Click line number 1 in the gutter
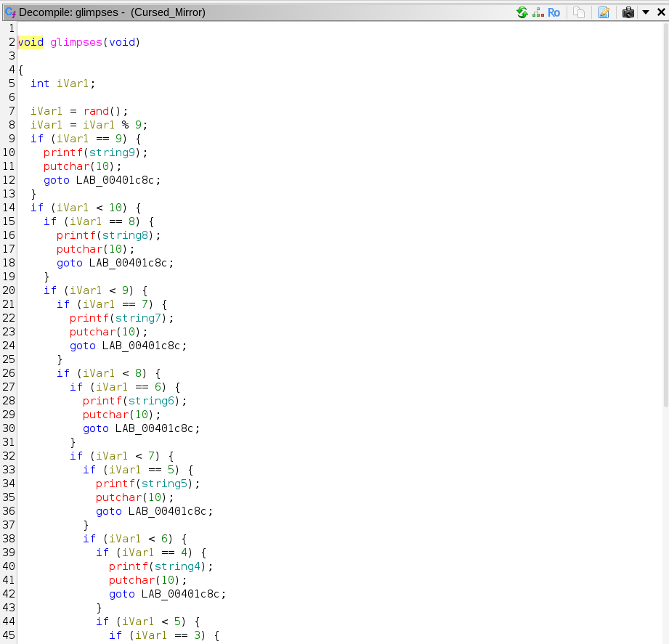This screenshot has height=644, width=669. click(12, 28)
